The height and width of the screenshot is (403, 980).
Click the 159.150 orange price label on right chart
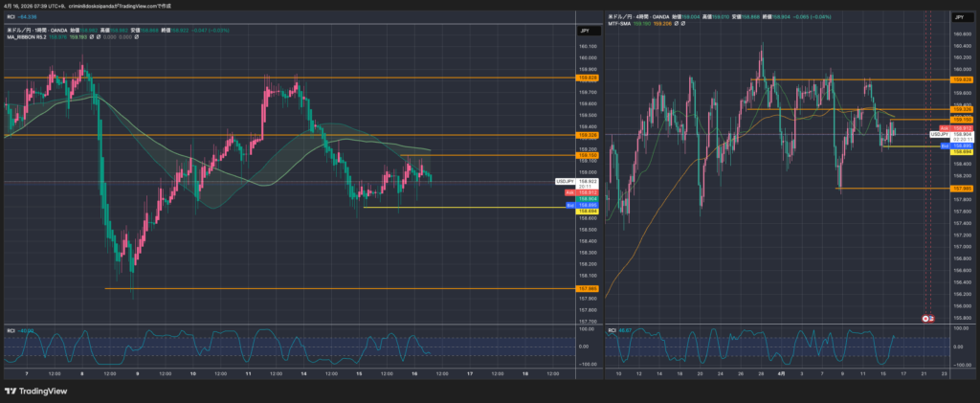[962, 120]
